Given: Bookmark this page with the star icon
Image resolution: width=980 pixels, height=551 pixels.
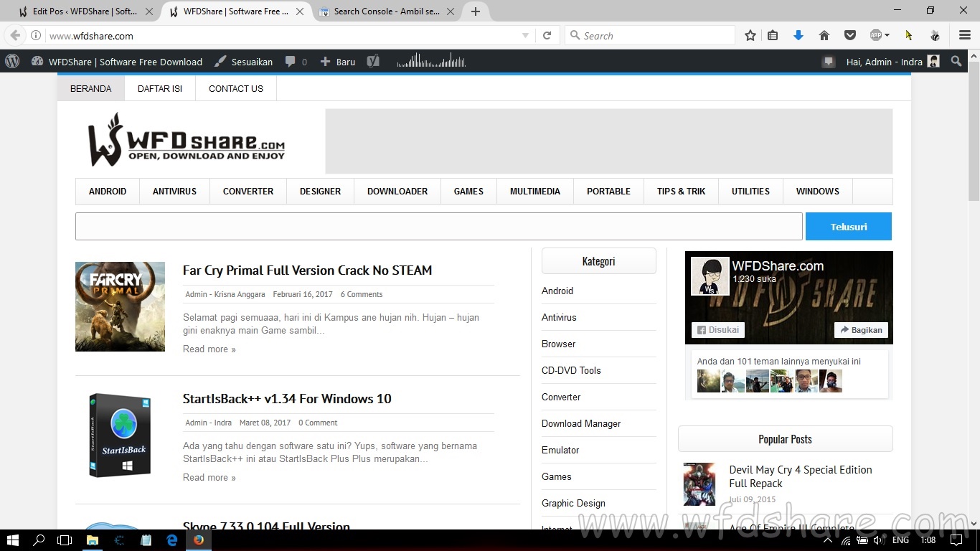Looking at the screenshot, I should pos(750,35).
